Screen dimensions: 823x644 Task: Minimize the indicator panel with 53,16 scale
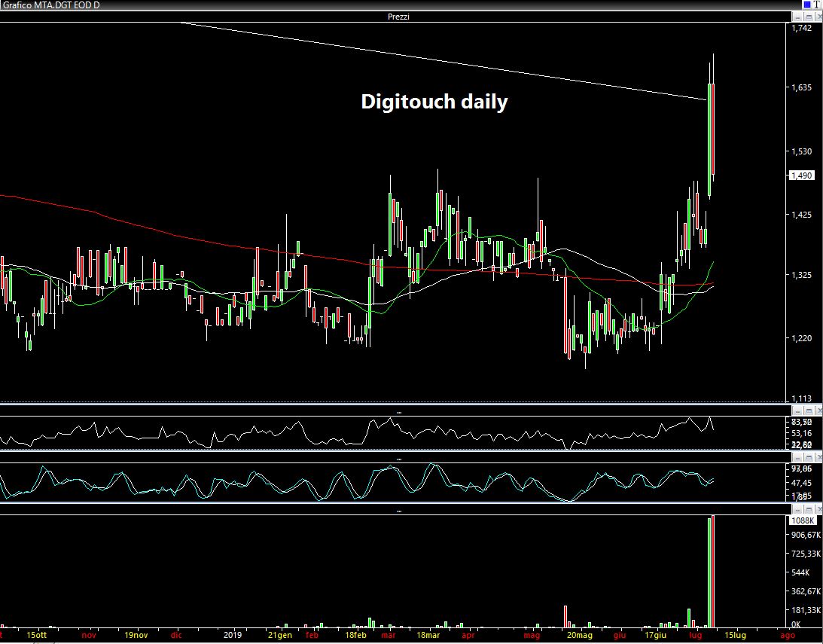tap(798, 411)
